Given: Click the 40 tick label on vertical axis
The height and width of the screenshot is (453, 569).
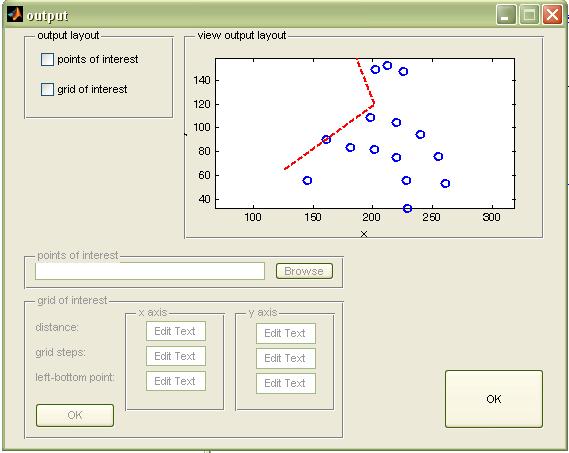Looking at the screenshot, I should pos(204,199).
